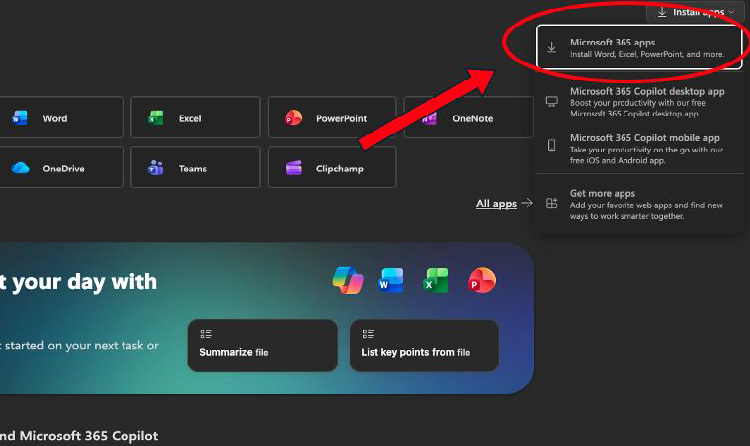Open the Word app tile
The image size is (750, 446).
pos(61,117)
